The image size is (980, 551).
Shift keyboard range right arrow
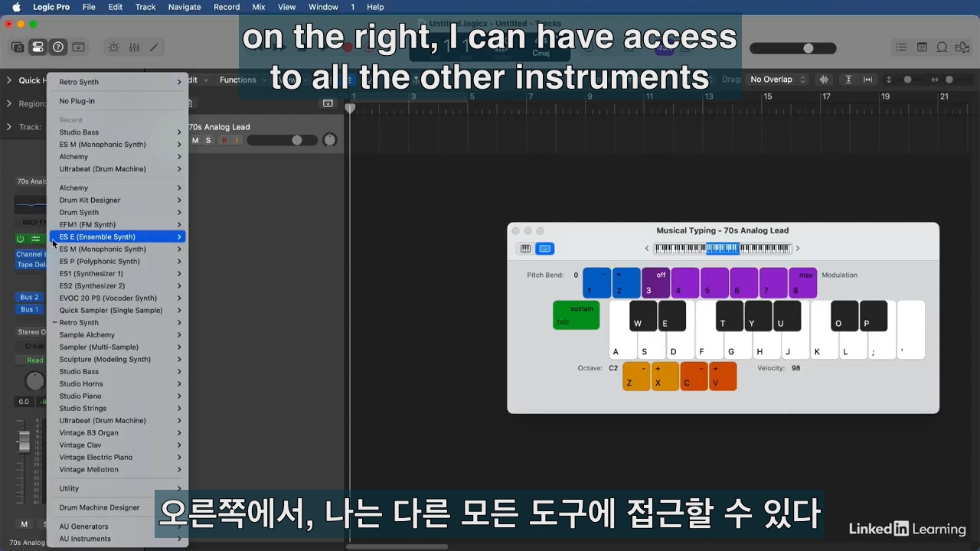(x=798, y=249)
